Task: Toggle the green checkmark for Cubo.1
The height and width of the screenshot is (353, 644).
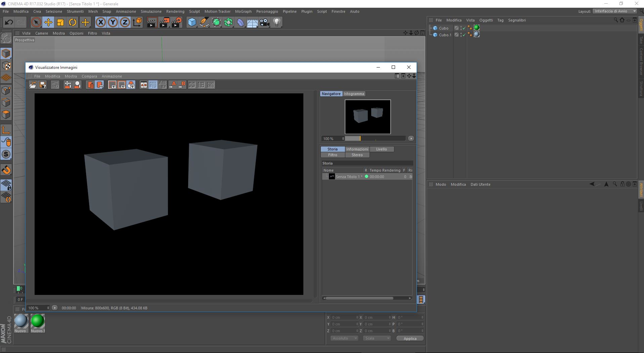Action: pos(464,35)
